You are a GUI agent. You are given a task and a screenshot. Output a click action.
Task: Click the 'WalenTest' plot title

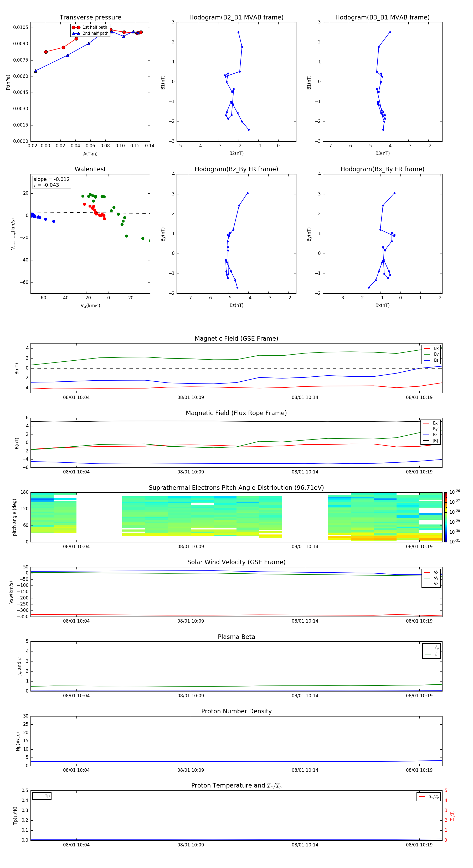[90, 169]
